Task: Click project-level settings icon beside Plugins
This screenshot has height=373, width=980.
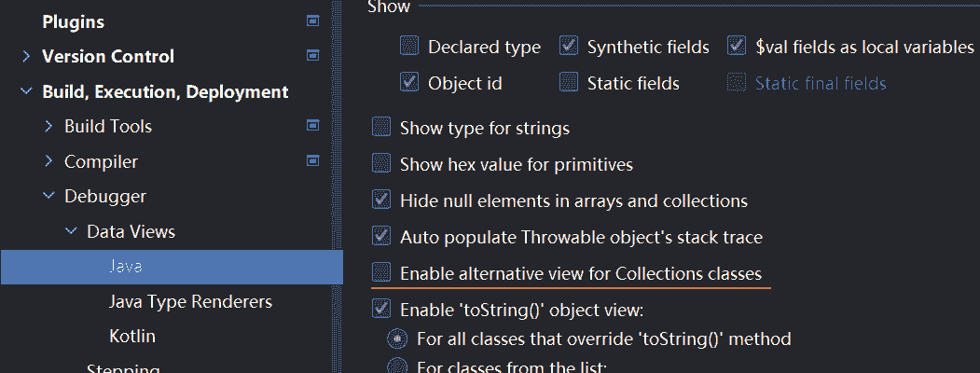Action: (312, 21)
